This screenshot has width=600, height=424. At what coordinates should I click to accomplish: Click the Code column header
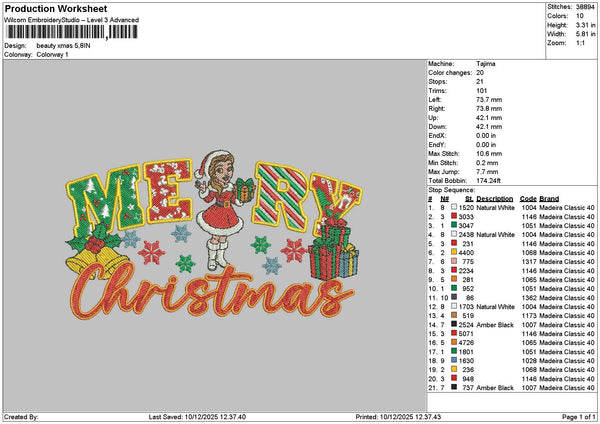(x=528, y=199)
